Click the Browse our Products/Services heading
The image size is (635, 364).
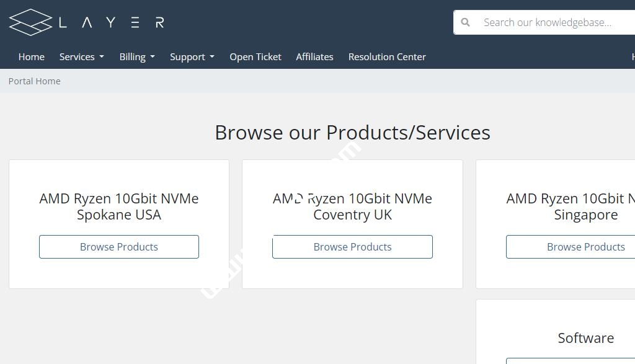coord(352,132)
